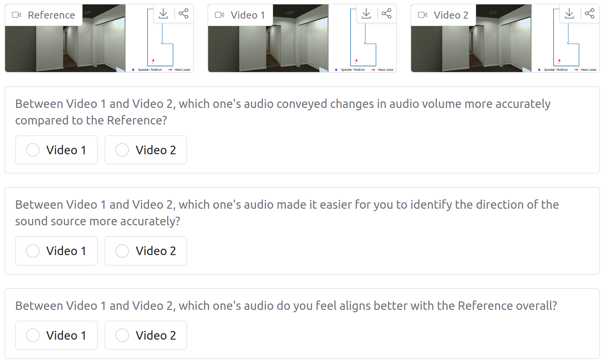Download Video 1 file
The width and height of the screenshot is (605, 364).
366,14
